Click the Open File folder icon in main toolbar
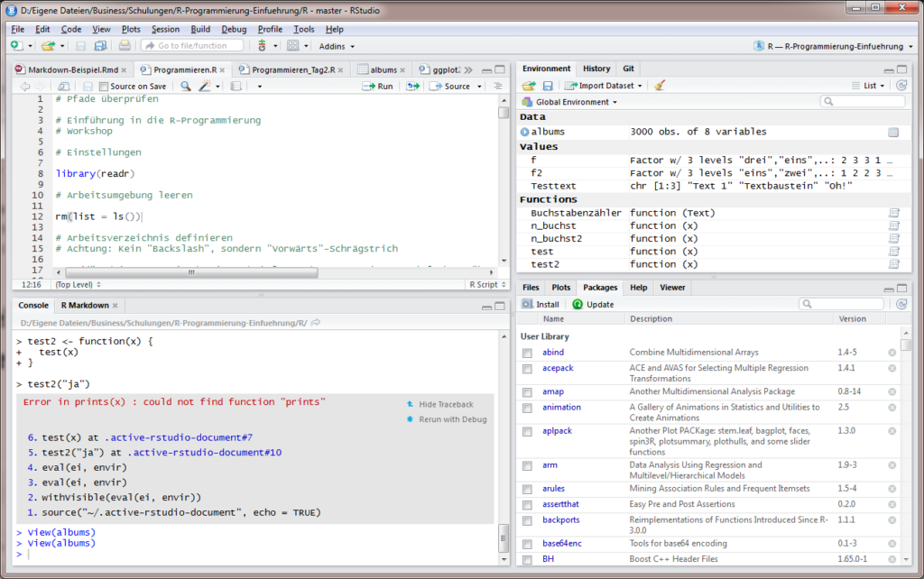Image resolution: width=924 pixels, height=579 pixels. click(x=49, y=46)
